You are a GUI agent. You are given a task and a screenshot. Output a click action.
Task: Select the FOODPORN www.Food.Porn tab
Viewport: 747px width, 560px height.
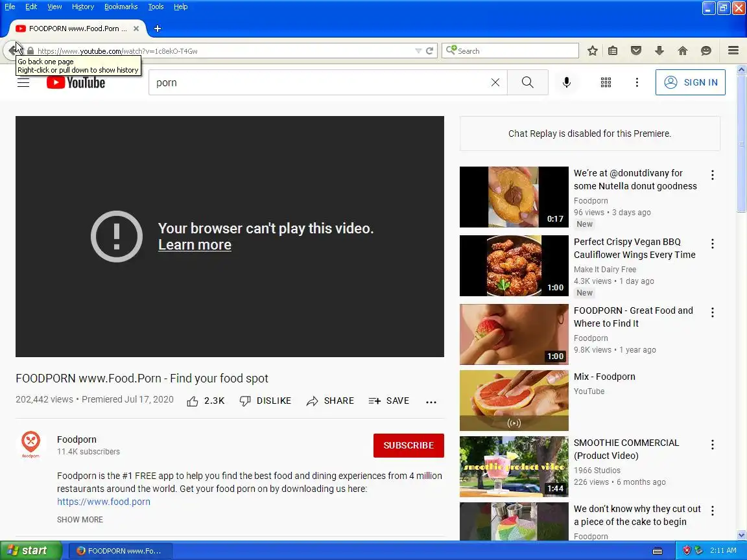pos(78,29)
